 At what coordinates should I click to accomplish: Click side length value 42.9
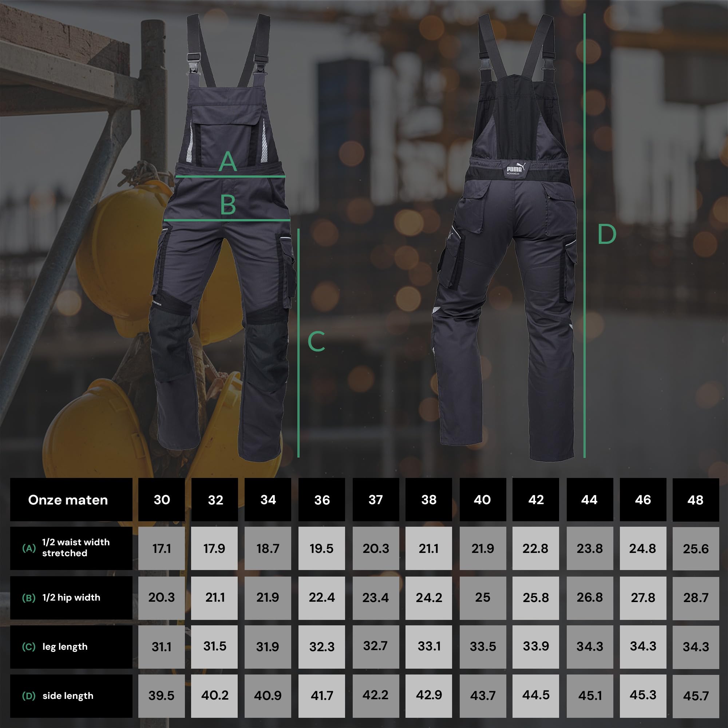[429, 696]
